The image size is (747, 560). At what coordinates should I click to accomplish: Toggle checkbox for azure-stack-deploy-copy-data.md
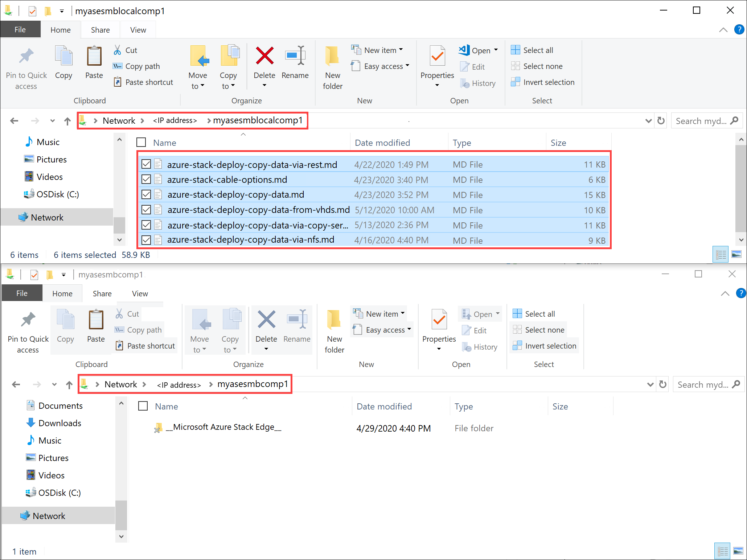tap(145, 194)
